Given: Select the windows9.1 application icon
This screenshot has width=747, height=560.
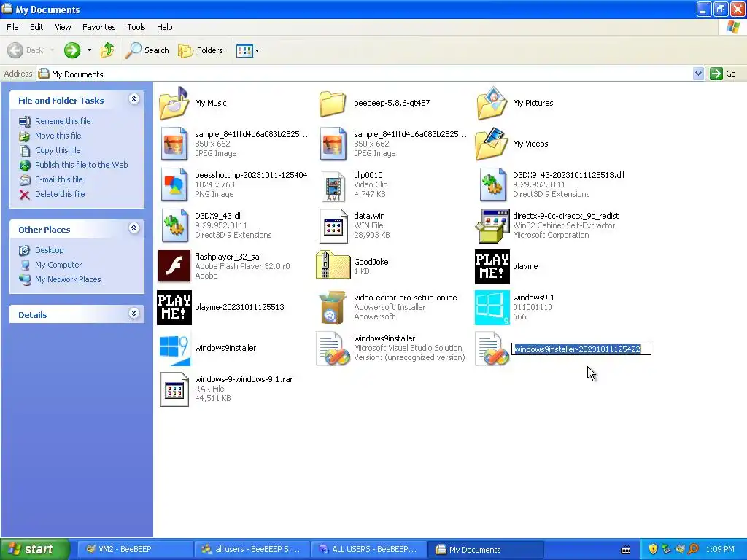Looking at the screenshot, I should click(x=492, y=308).
